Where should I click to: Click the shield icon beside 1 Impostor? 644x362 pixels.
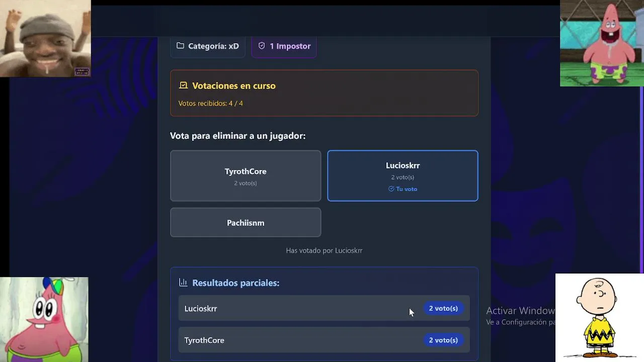point(262,46)
